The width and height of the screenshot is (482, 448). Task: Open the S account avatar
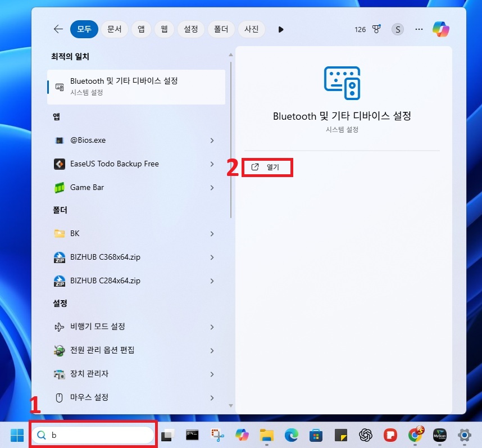click(398, 30)
